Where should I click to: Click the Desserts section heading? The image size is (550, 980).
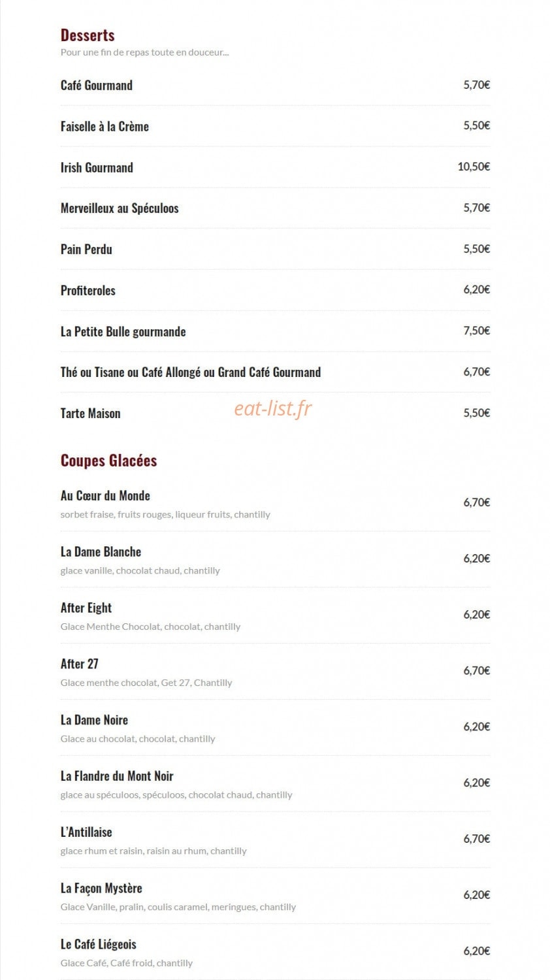88,35
